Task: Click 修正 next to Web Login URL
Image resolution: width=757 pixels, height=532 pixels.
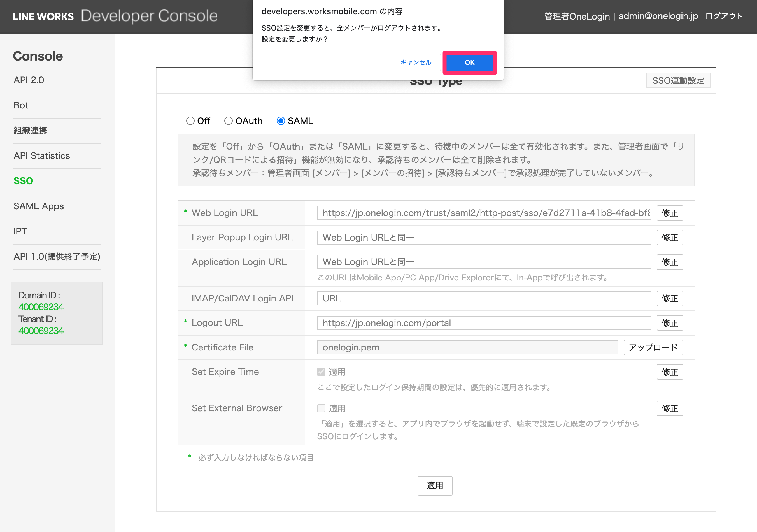Action: pyautogui.click(x=670, y=213)
